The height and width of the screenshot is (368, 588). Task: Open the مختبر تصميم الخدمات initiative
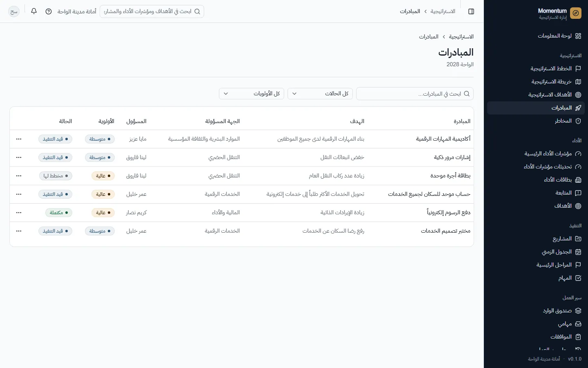(x=445, y=231)
